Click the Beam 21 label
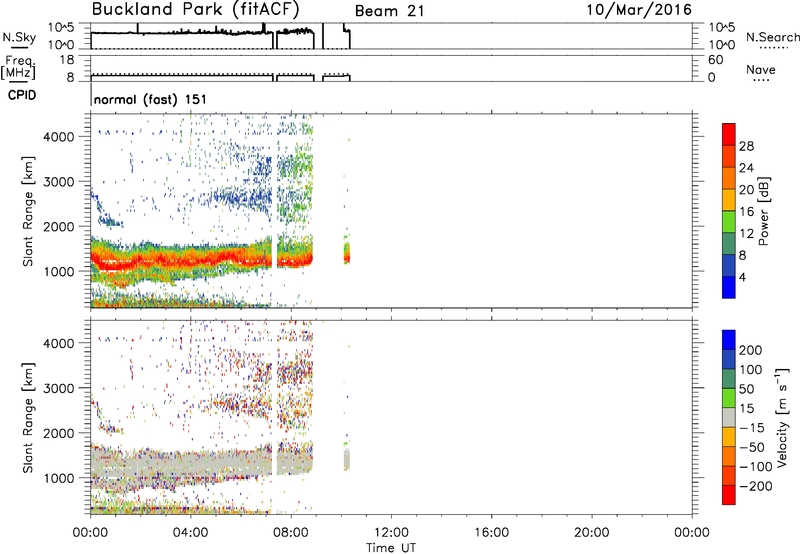The height and width of the screenshot is (554, 800). click(x=389, y=11)
